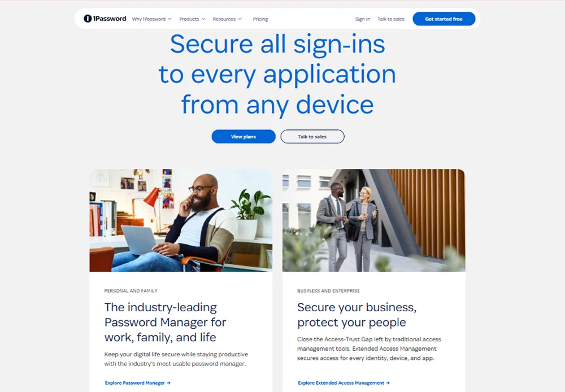Expand the Products dropdown chevron
The height and width of the screenshot is (392, 565).
pyautogui.click(x=203, y=19)
